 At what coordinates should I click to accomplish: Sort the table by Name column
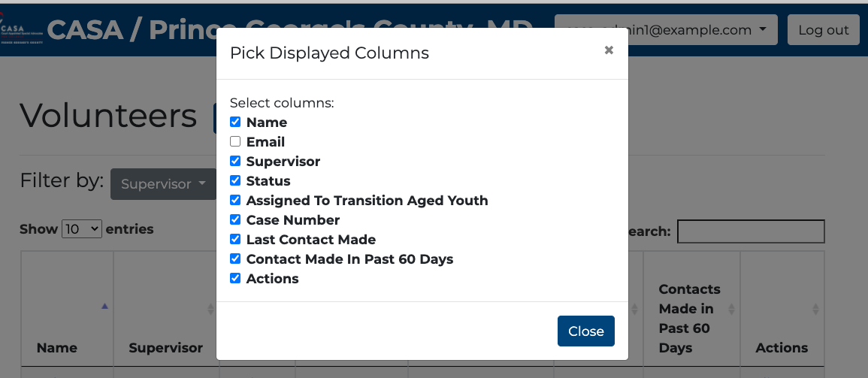coord(104,306)
